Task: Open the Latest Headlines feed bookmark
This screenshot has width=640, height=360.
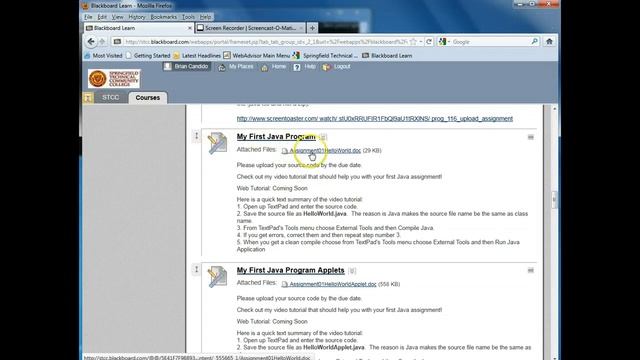Action: pos(197,56)
